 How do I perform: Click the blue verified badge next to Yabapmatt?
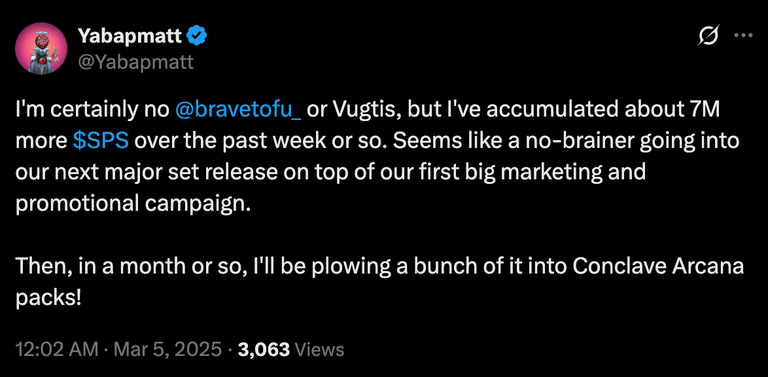[x=198, y=36]
